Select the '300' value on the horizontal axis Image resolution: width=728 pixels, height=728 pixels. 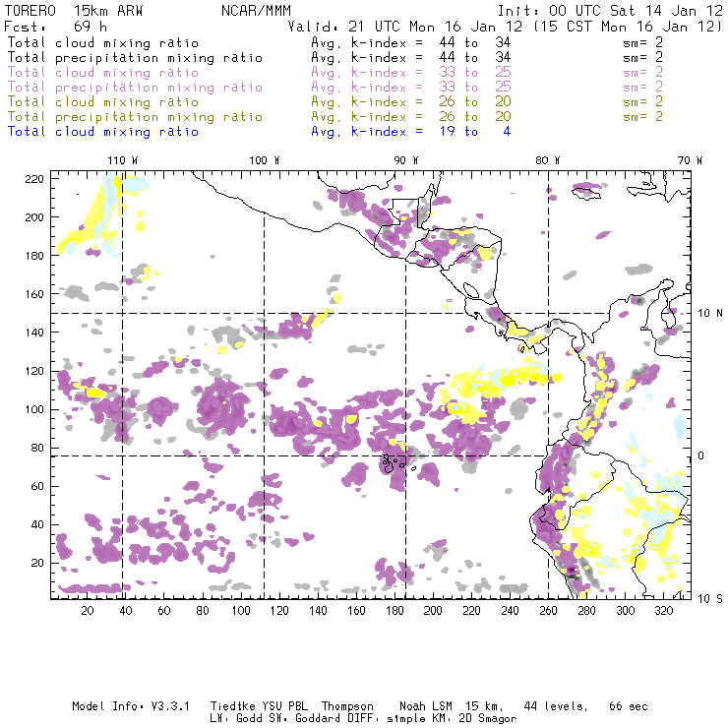click(x=625, y=611)
